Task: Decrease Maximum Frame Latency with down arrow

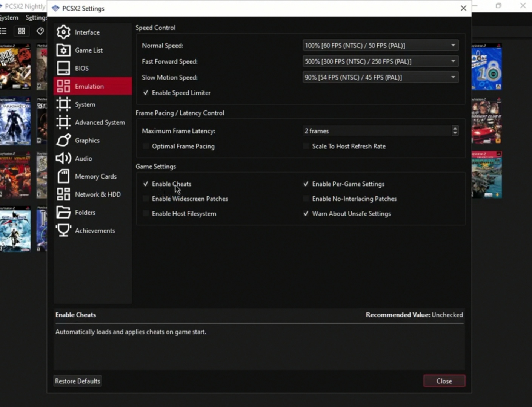Action: click(x=455, y=133)
